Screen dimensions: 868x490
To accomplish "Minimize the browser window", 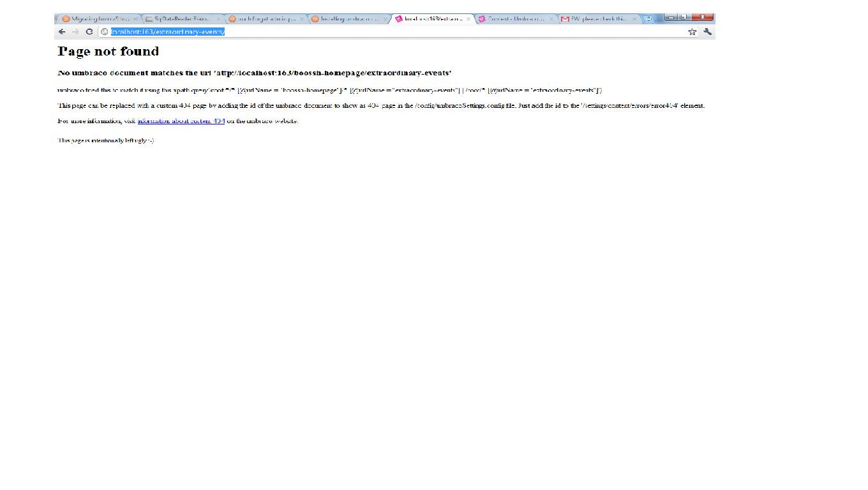I will 671,17.
